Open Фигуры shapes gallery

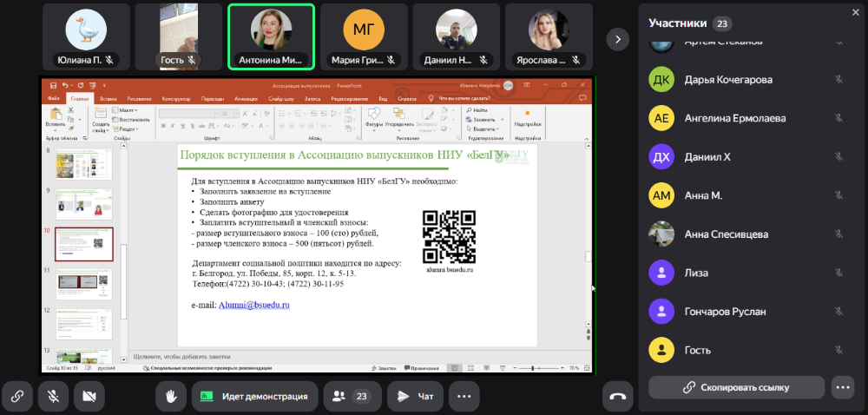click(x=373, y=117)
